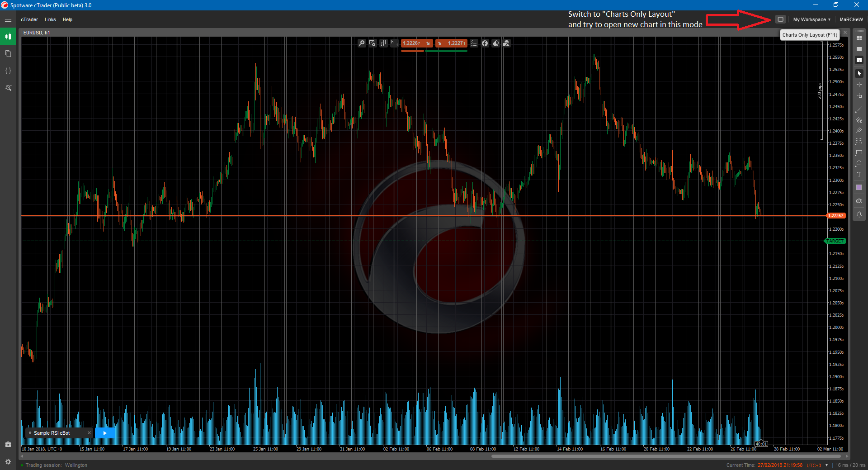Close the EURUSD chart panel
The width and height of the screenshot is (868, 470).
[x=845, y=33]
